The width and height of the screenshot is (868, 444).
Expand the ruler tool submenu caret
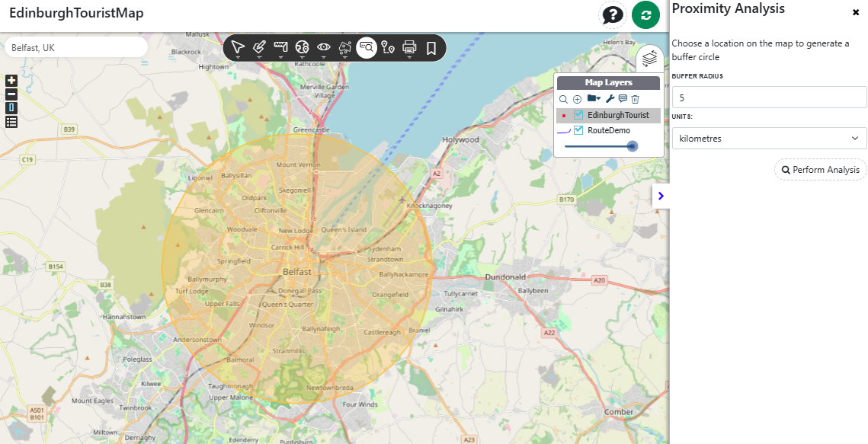[x=280, y=57]
